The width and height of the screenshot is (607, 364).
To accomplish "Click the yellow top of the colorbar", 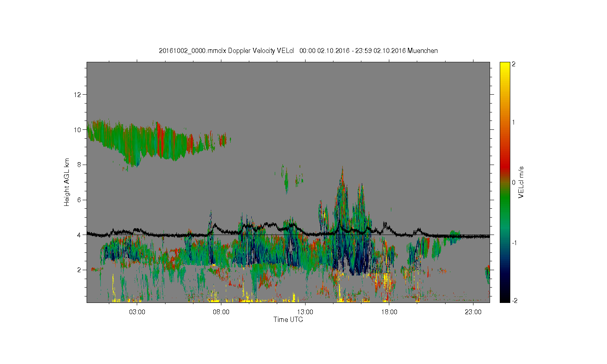I will [505, 67].
